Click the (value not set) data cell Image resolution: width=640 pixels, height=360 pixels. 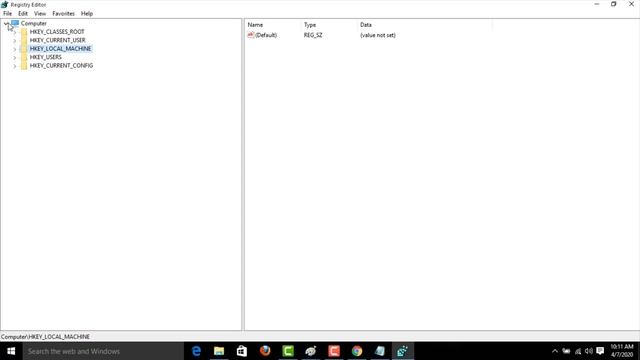378,35
